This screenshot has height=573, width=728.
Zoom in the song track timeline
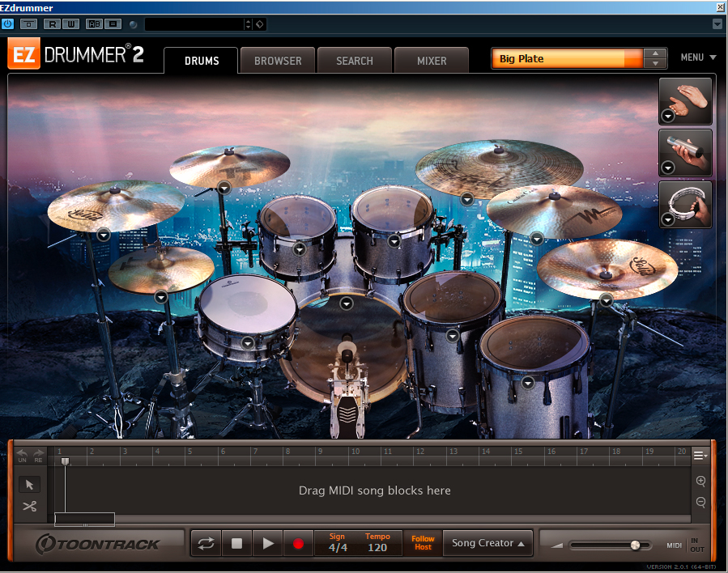coord(700,481)
